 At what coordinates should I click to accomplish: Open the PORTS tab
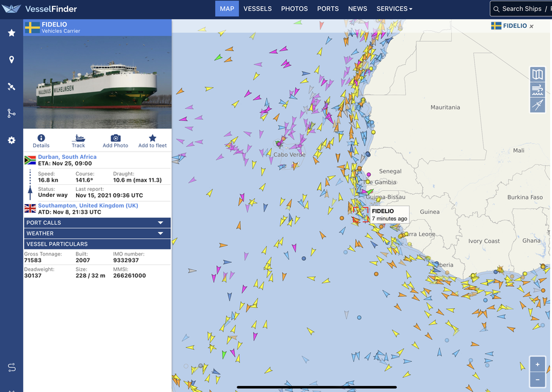328,9
